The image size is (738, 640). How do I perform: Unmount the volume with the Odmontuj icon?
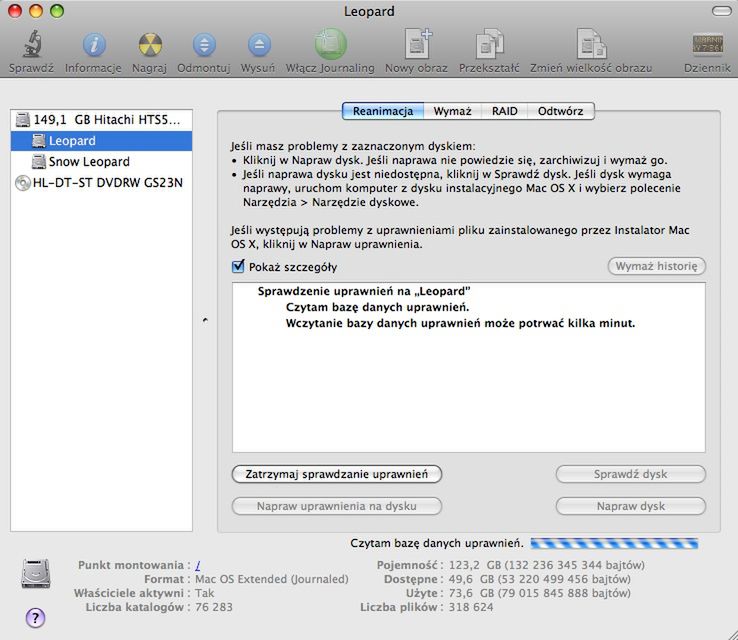tap(204, 45)
